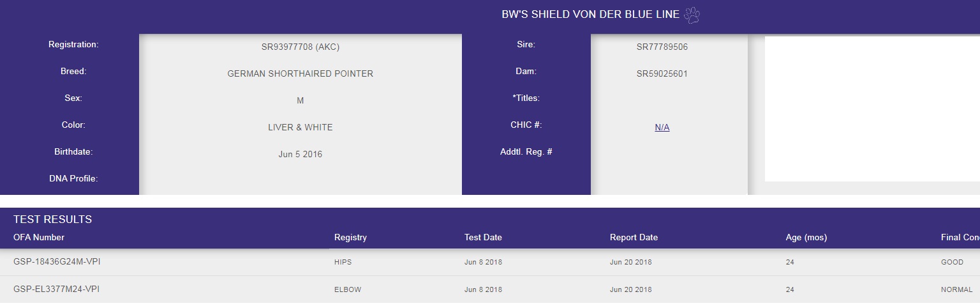This screenshot has height=308, width=980.
Task: Click the paw print icon beside dog name
Action: [692, 15]
